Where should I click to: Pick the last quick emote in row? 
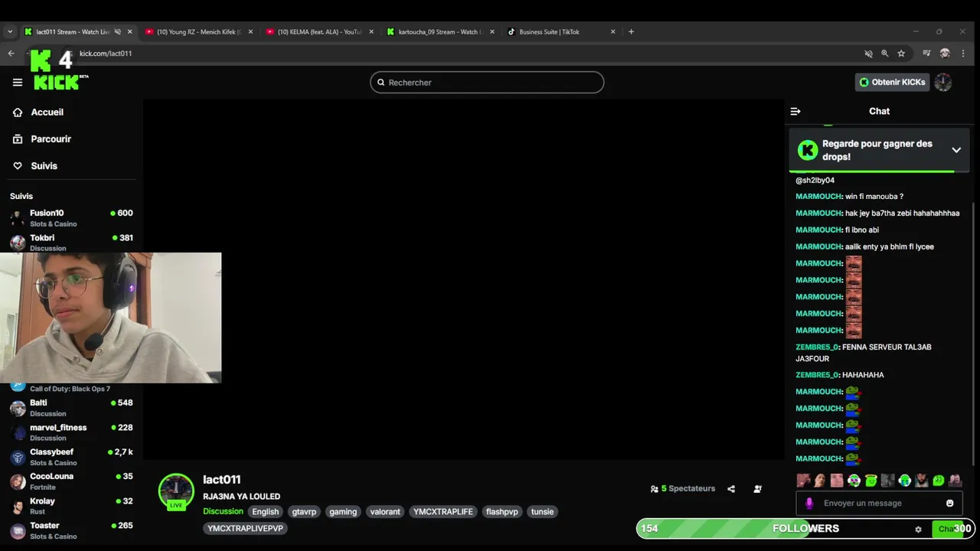[955, 481]
